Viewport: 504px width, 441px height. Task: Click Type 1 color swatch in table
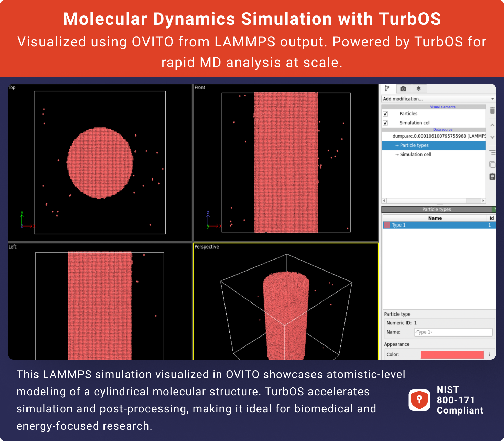click(x=387, y=225)
